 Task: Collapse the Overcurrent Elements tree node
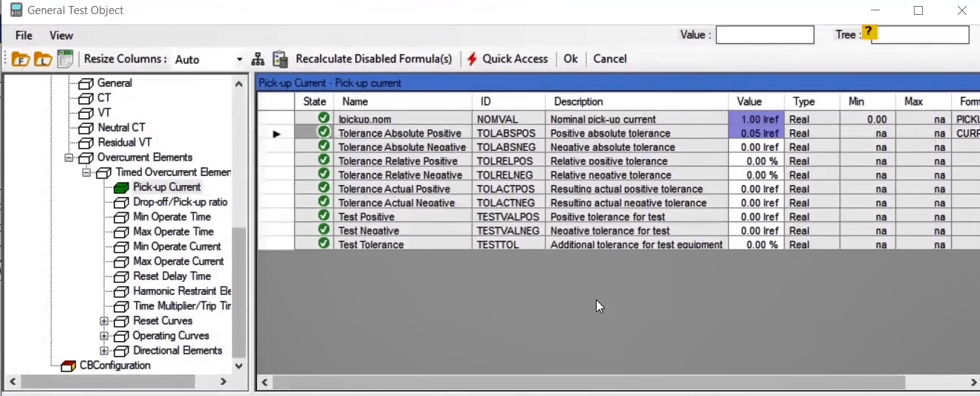[x=68, y=158]
